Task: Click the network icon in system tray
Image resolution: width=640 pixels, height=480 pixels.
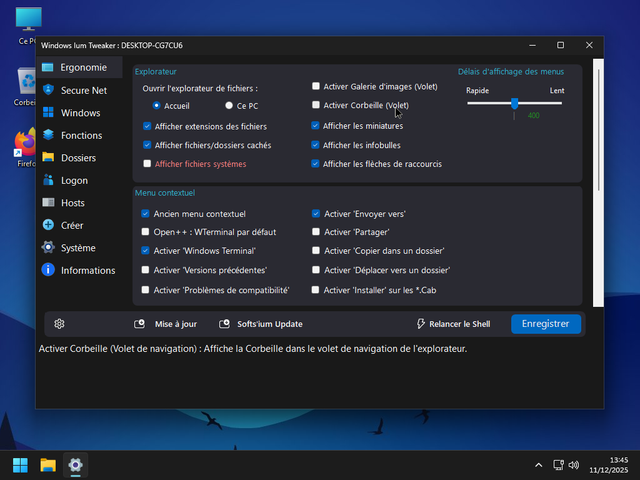Action: click(558, 465)
